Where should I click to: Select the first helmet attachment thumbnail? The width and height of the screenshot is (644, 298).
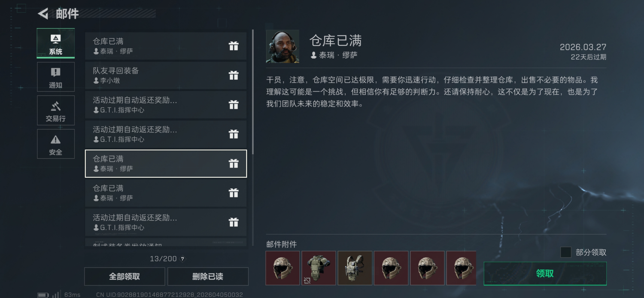click(282, 268)
